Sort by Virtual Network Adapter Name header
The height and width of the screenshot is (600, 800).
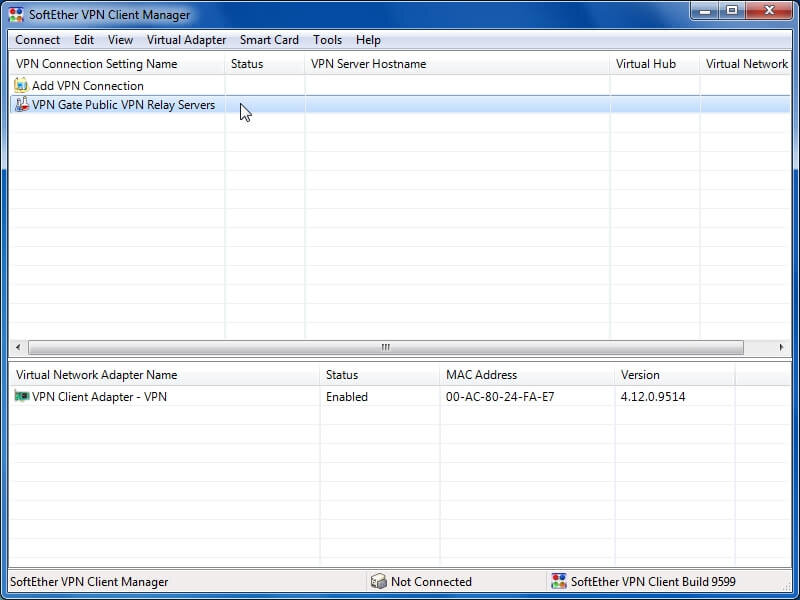point(164,374)
